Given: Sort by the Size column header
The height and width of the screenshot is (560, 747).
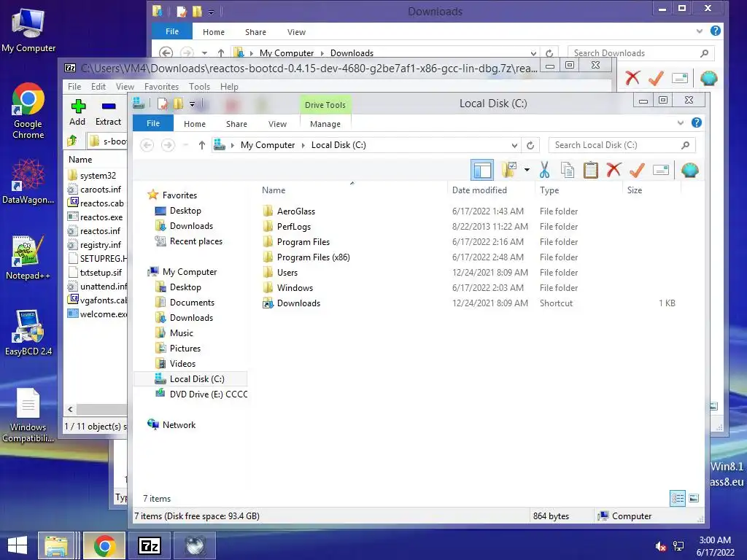Looking at the screenshot, I should pos(635,190).
